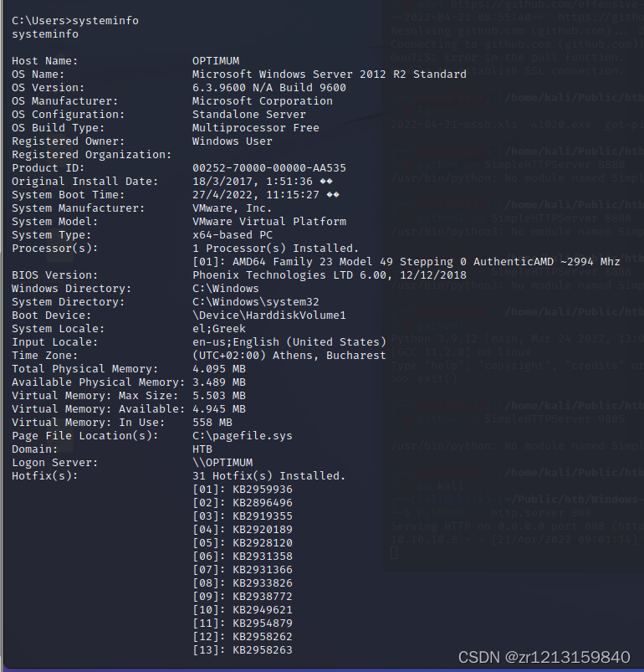This screenshot has height=672, width=644.
Task: Click the Total Physical Memory 4.095 MB value
Action: coord(219,369)
